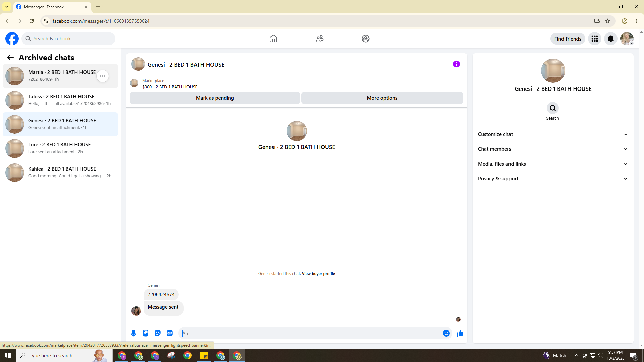This screenshot has height=362, width=644.
Task: Toggle the conversation information icon
Action: click(x=457, y=64)
